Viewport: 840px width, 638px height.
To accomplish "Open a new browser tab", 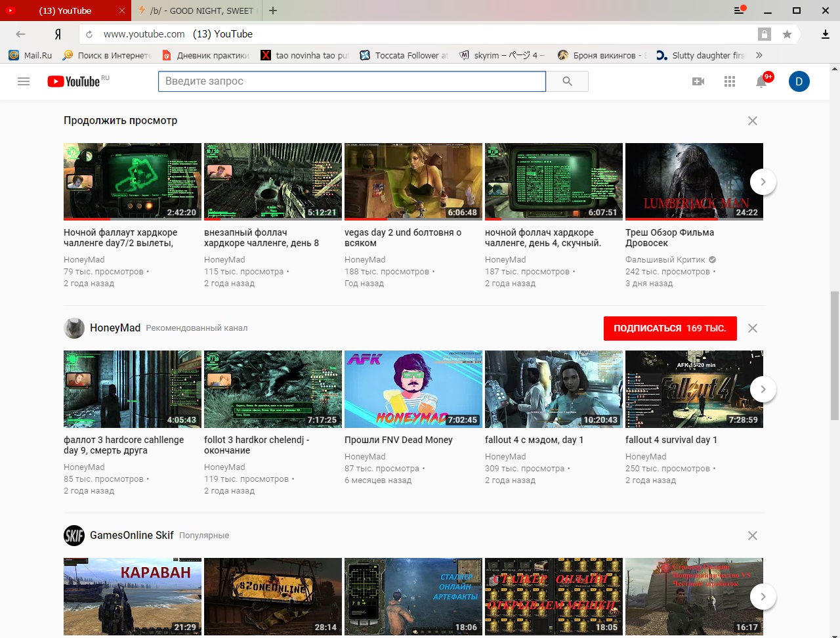I will pos(273,11).
